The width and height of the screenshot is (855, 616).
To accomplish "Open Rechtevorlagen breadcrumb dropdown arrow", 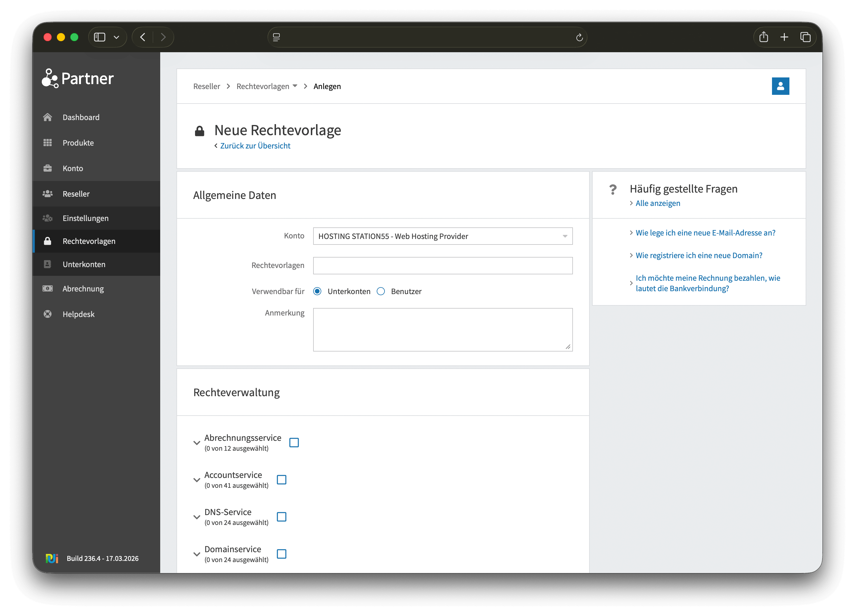I will click(295, 86).
